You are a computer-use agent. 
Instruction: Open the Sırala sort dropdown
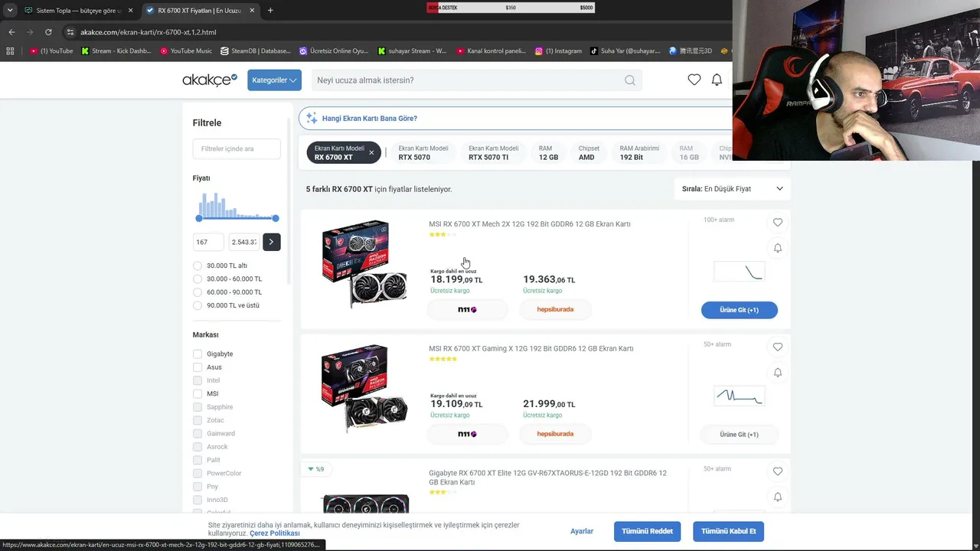(x=733, y=189)
